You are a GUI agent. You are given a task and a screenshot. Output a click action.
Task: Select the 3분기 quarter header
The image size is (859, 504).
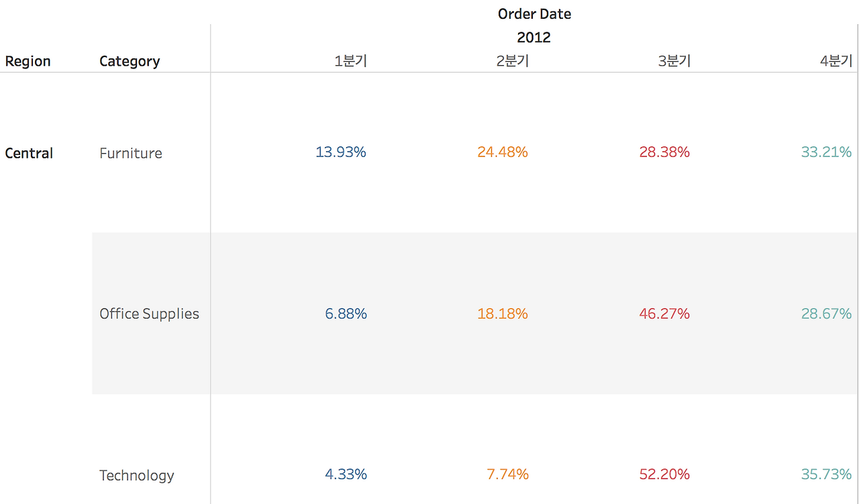pos(674,61)
